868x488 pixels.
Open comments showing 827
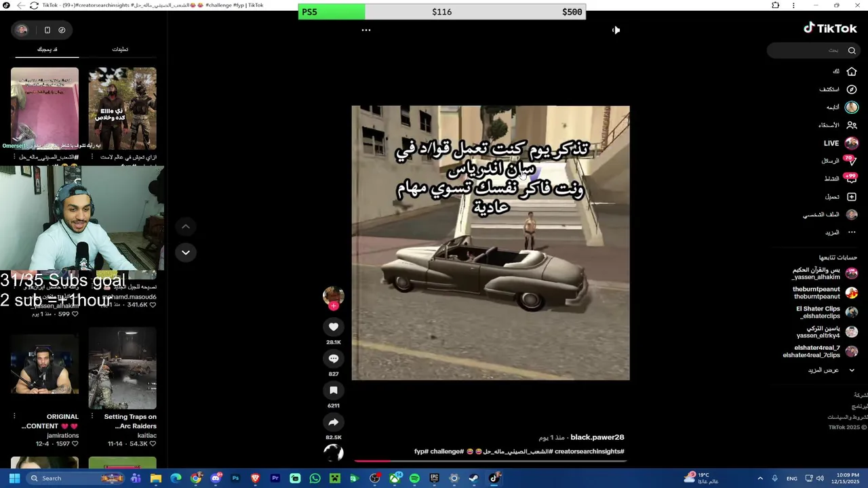[333, 359]
